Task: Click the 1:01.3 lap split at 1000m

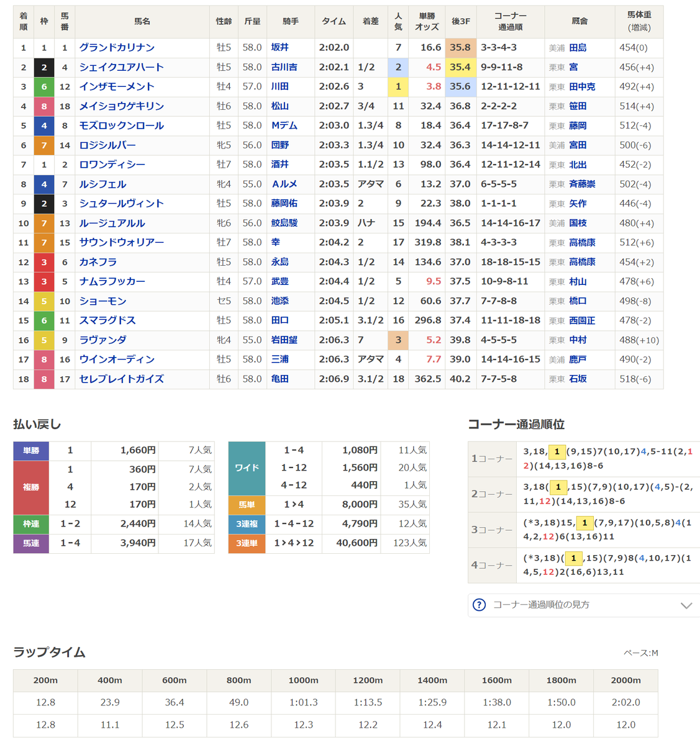Action: [x=303, y=703]
